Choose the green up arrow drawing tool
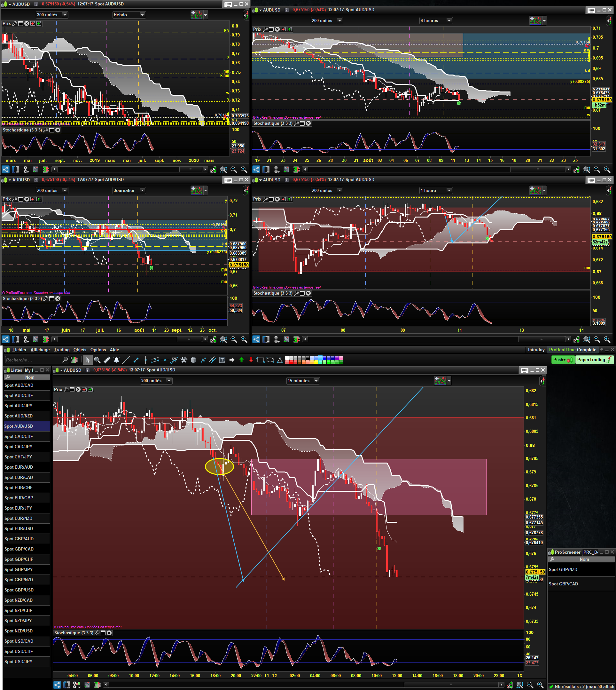Screen dimensions: 616x690 coord(241,360)
